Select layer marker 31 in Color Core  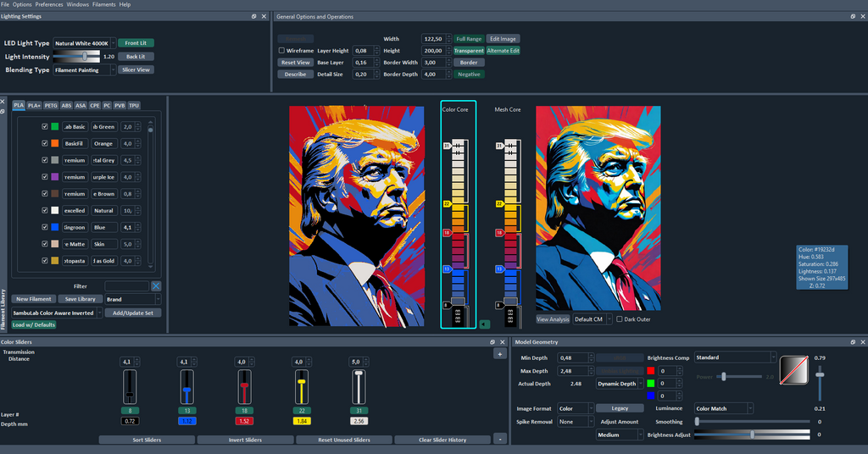[447, 146]
